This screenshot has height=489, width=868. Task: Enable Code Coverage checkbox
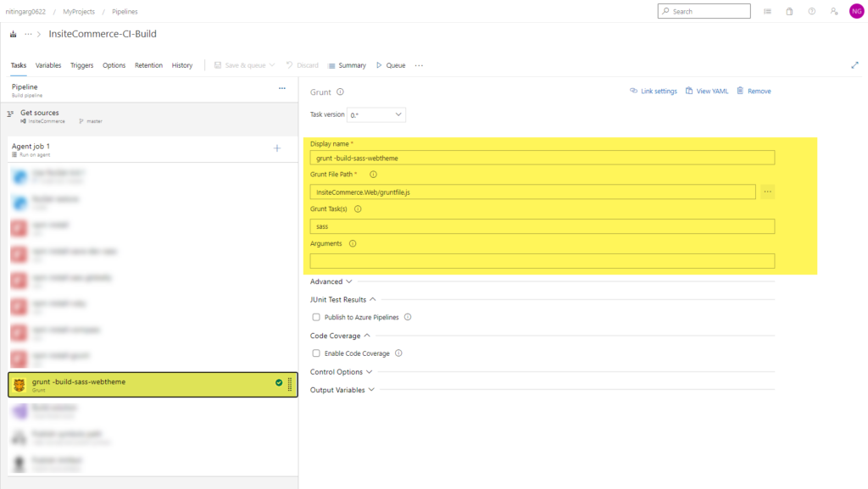pyautogui.click(x=316, y=353)
